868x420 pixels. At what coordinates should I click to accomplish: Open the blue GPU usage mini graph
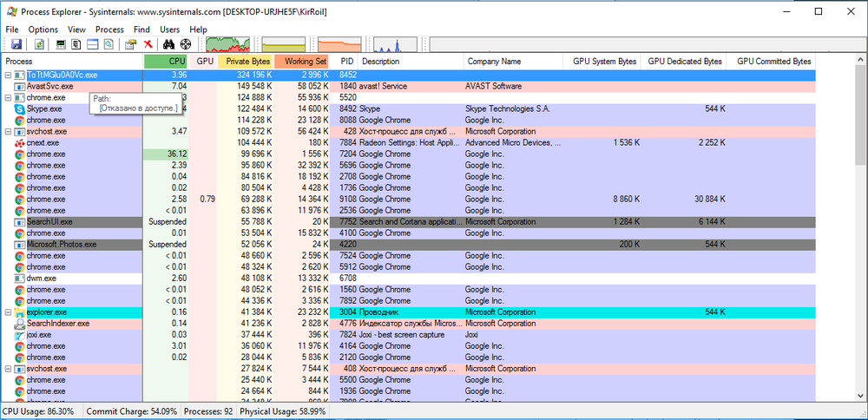pos(395,44)
